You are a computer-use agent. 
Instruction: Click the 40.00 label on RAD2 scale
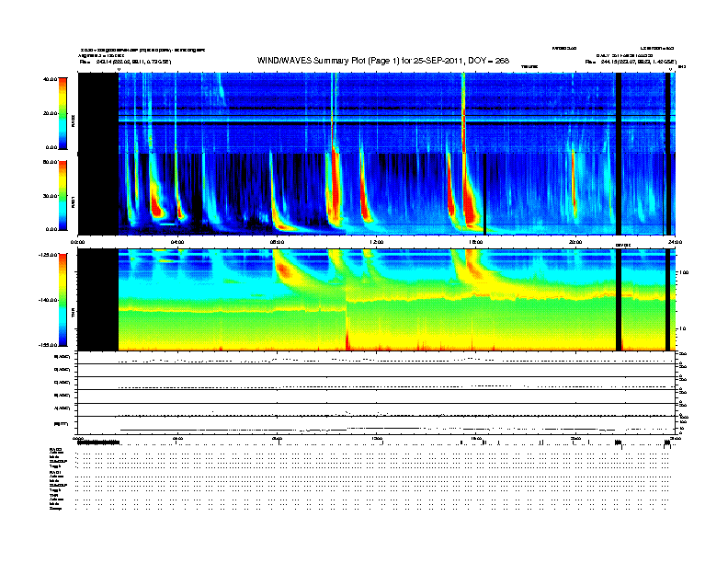50,79
